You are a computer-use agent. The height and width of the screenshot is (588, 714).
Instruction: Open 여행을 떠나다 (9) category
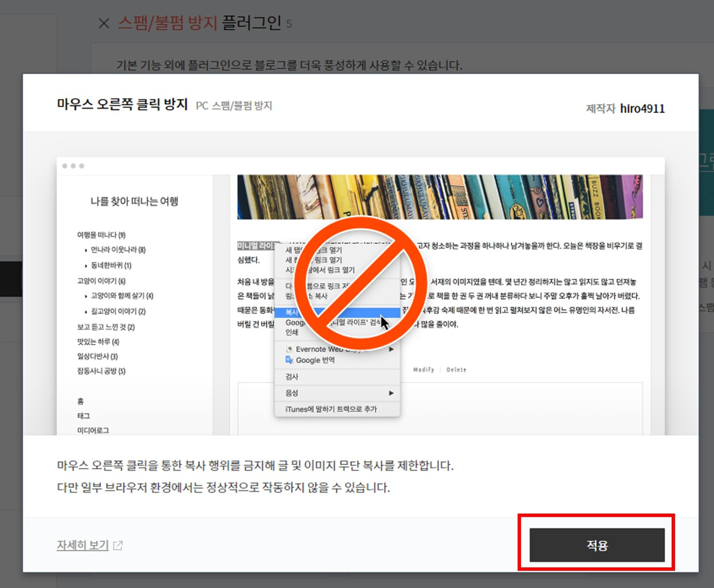point(101,235)
